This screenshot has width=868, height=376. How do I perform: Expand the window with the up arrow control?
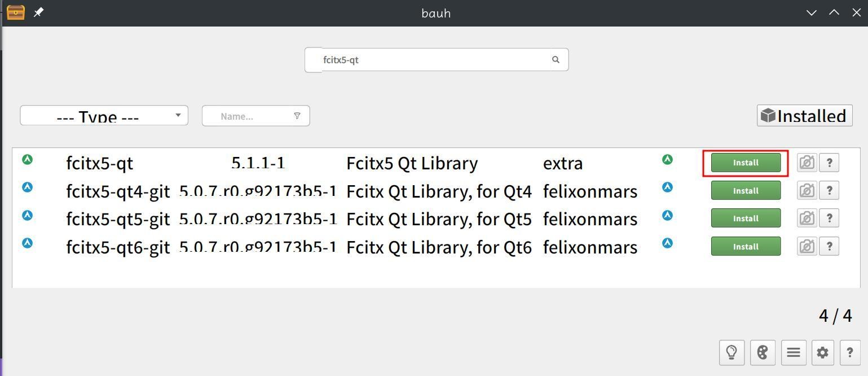click(x=834, y=12)
